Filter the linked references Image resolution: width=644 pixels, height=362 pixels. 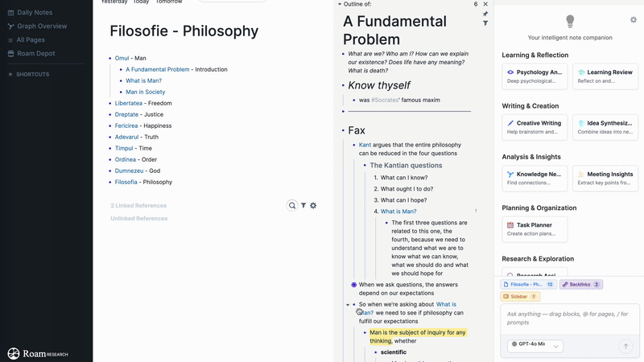point(303,206)
